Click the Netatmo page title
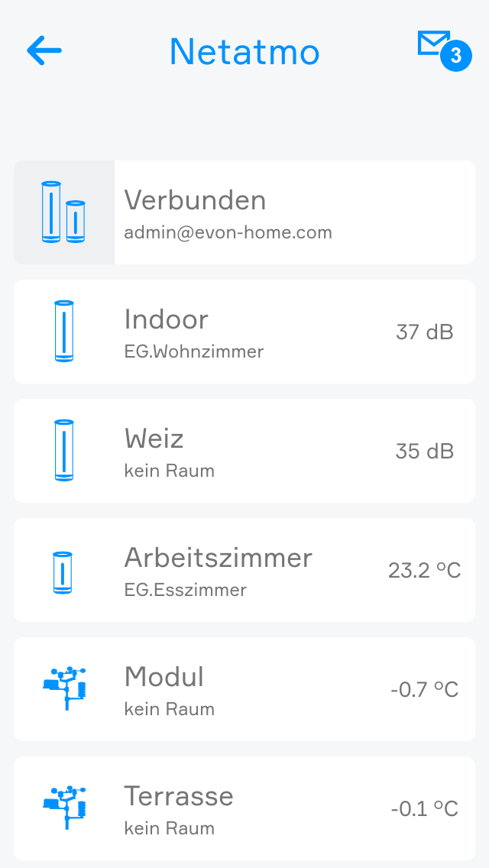 click(244, 52)
